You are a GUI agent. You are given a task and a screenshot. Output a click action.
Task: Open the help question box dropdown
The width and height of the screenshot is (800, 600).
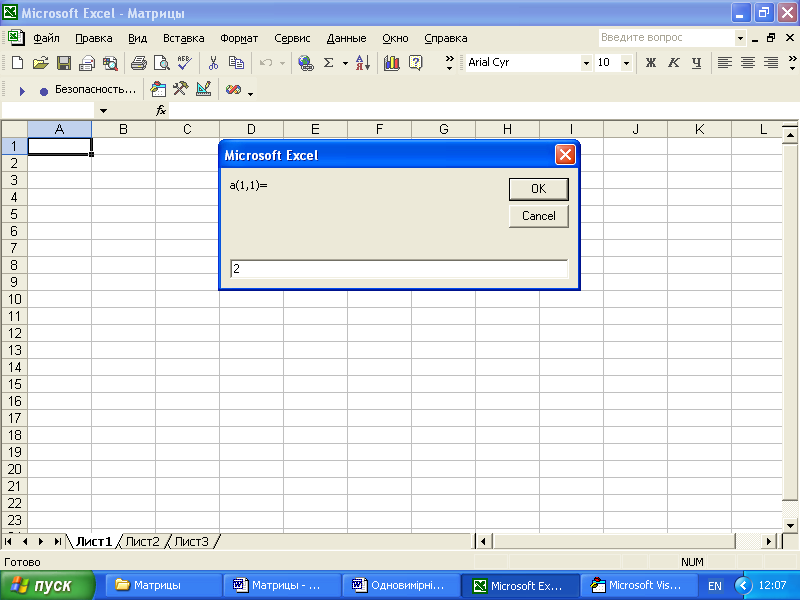(740, 38)
